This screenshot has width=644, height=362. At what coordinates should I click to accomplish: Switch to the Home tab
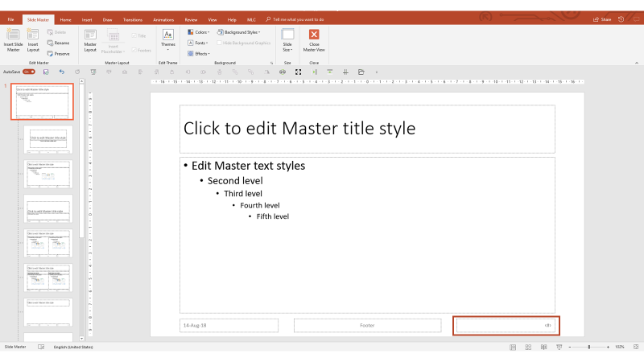65,19
